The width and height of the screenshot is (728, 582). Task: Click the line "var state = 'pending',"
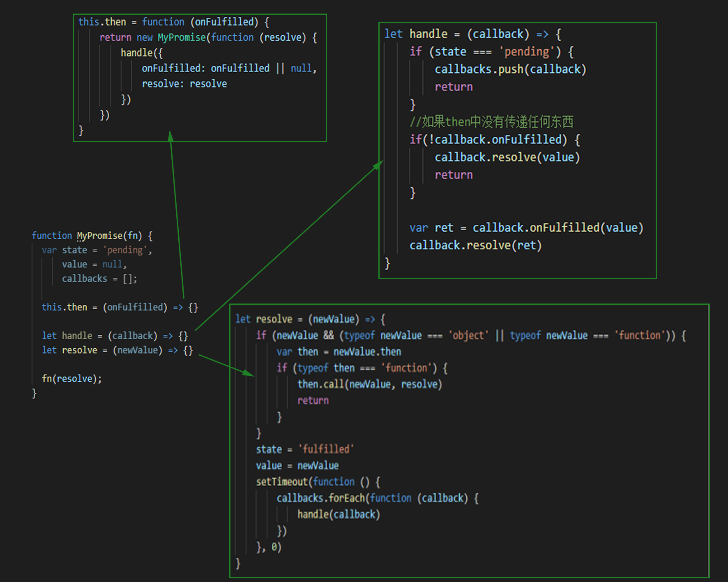[x=97, y=250]
